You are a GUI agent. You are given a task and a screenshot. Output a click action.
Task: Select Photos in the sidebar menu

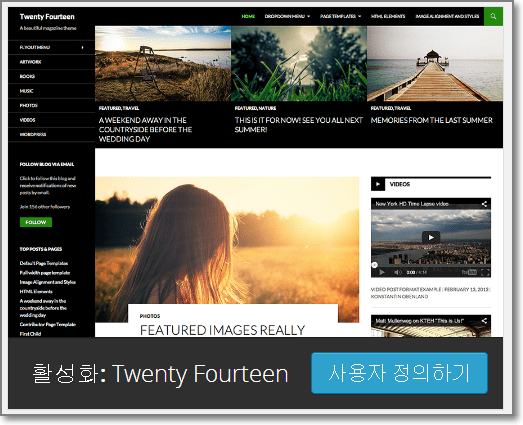[x=28, y=105]
